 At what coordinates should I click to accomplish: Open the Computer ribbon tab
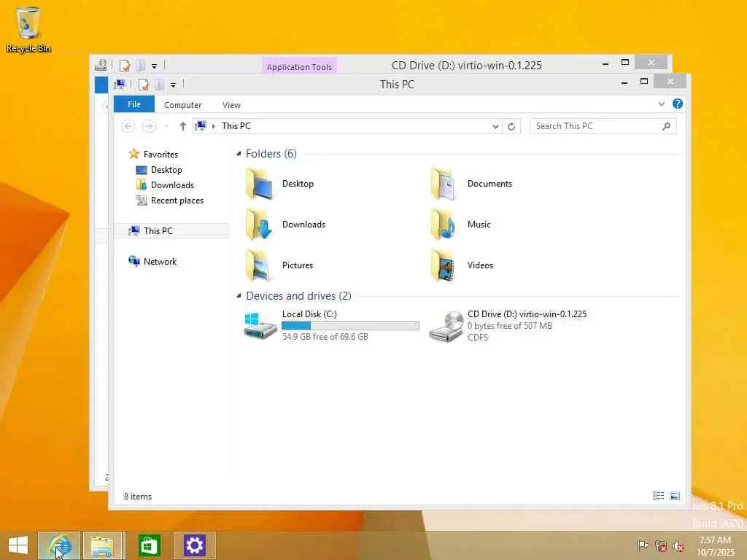(x=182, y=105)
